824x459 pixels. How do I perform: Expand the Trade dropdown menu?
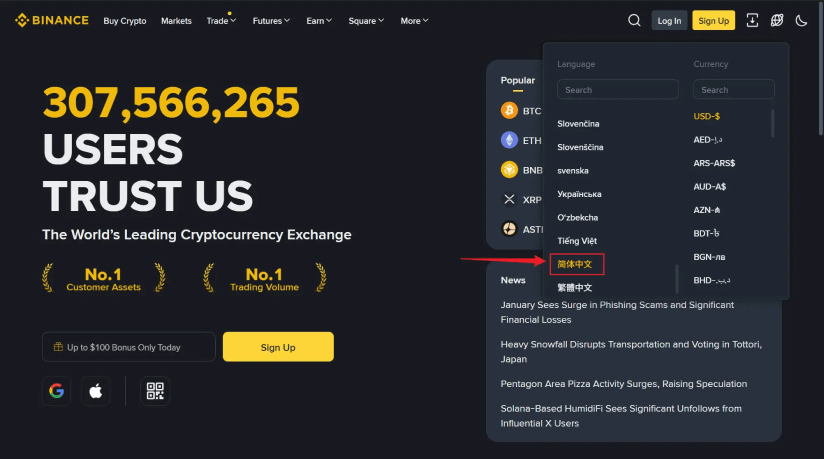tap(221, 21)
